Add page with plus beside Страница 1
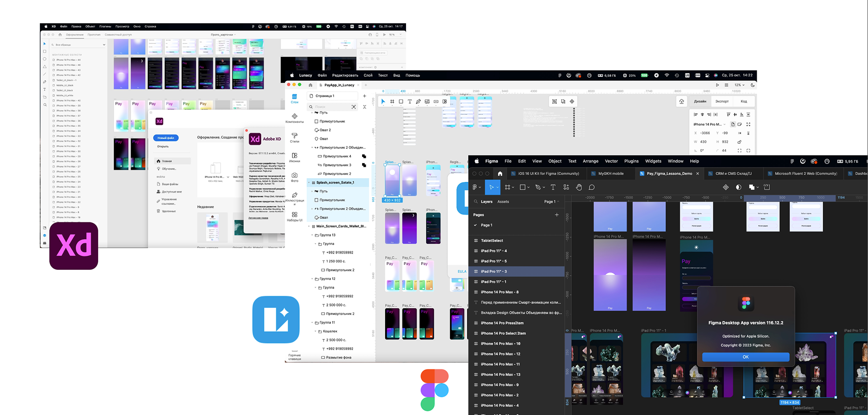868x415 pixels. (x=364, y=96)
